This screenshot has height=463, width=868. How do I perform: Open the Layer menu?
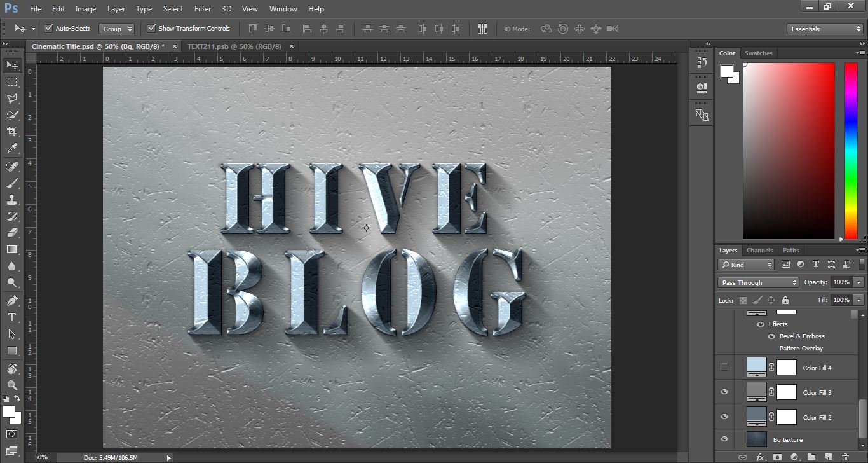coord(116,9)
